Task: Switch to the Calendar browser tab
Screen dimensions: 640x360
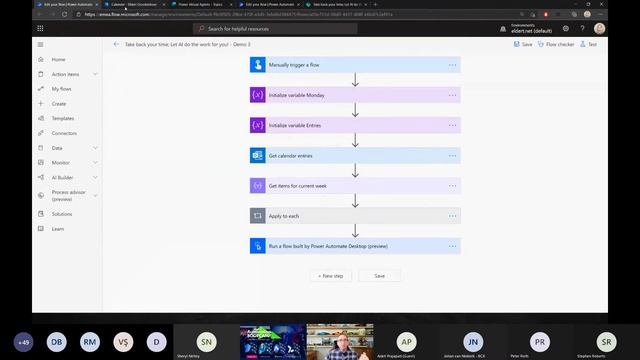Action: [134, 4]
